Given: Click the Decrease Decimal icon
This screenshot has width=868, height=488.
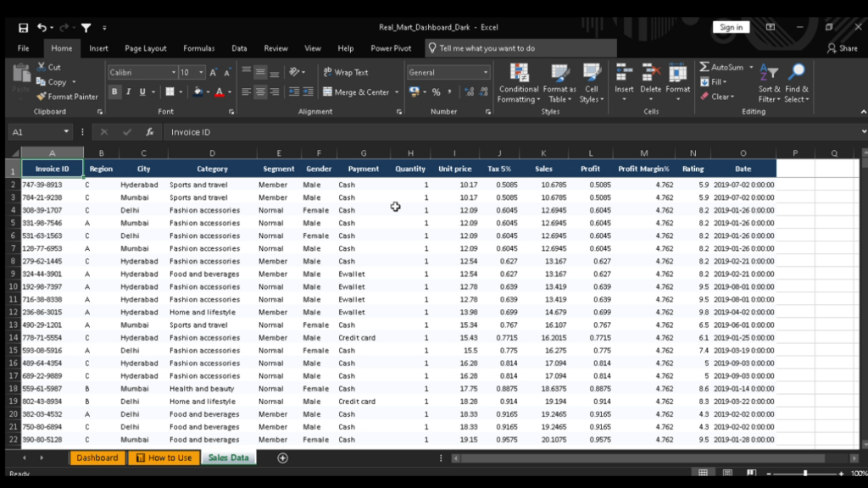Looking at the screenshot, I should pyautogui.click(x=484, y=91).
